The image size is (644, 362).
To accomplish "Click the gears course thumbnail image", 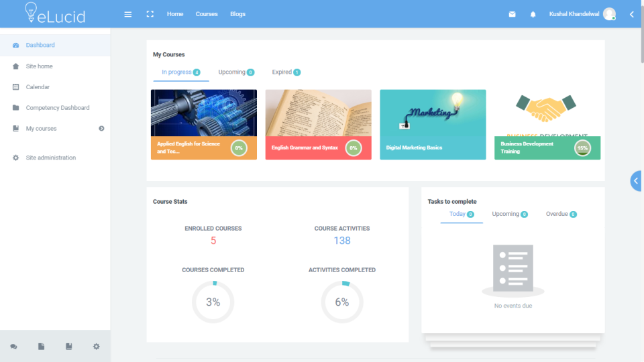I will click(204, 113).
